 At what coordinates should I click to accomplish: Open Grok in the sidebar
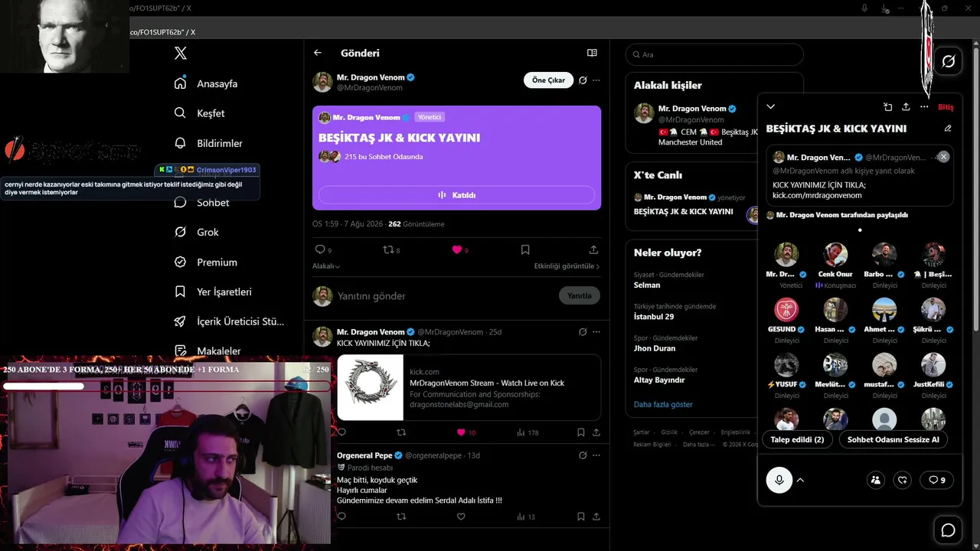198,232
